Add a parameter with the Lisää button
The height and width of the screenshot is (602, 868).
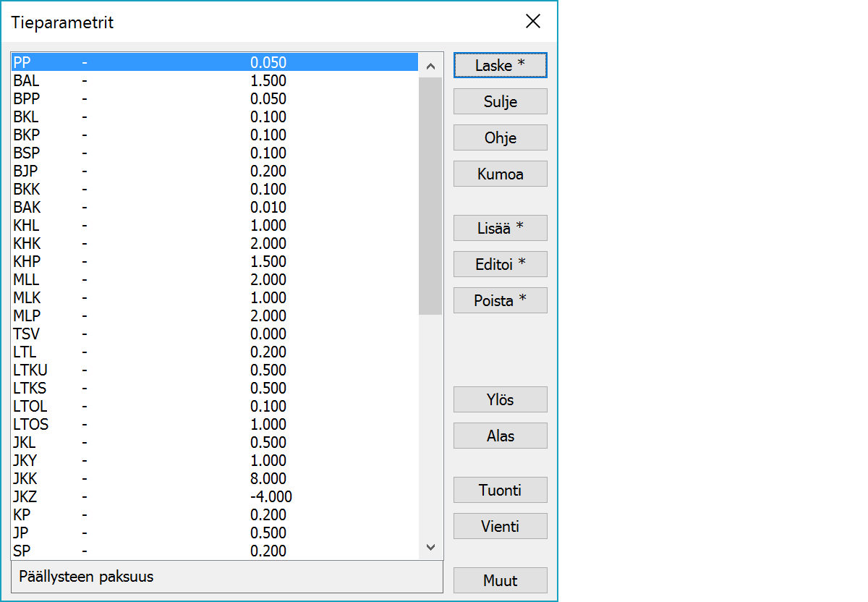coord(500,228)
